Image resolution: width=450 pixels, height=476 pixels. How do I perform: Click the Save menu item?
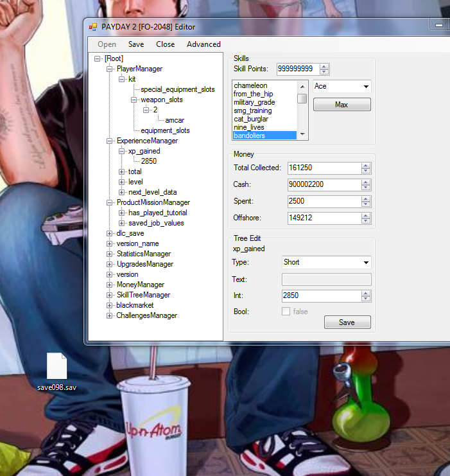point(136,44)
